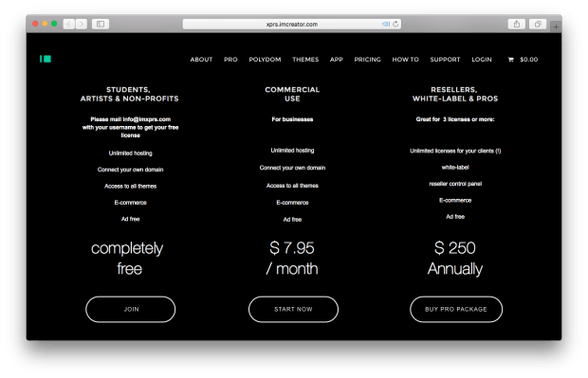Show all tabs overview icon

point(538,24)
